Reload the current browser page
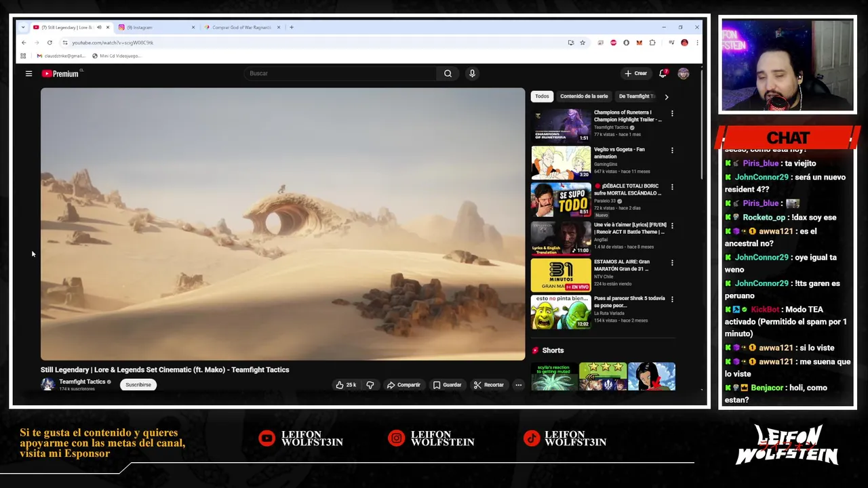868x488 pixels. [x=50, y=43]
